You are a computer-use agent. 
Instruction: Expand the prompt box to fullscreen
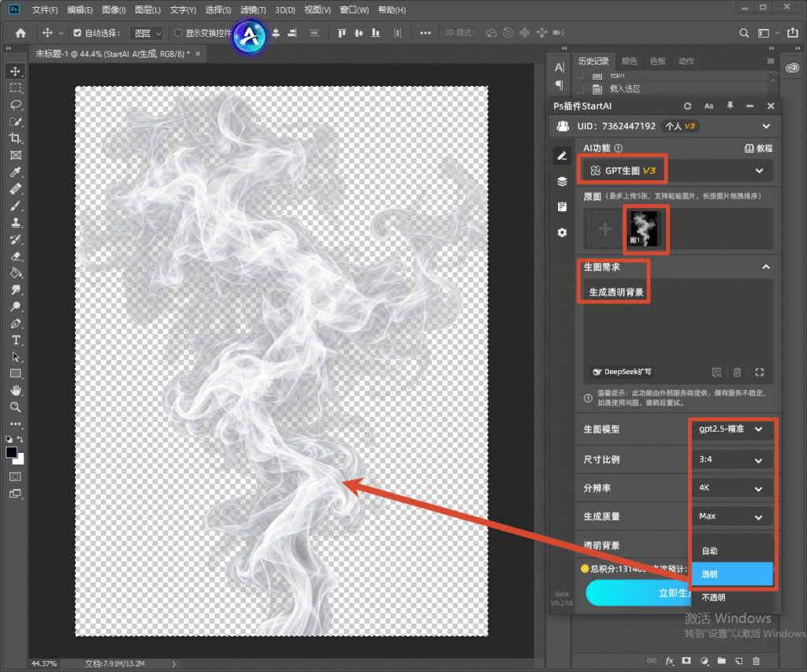tap(759, 372)
